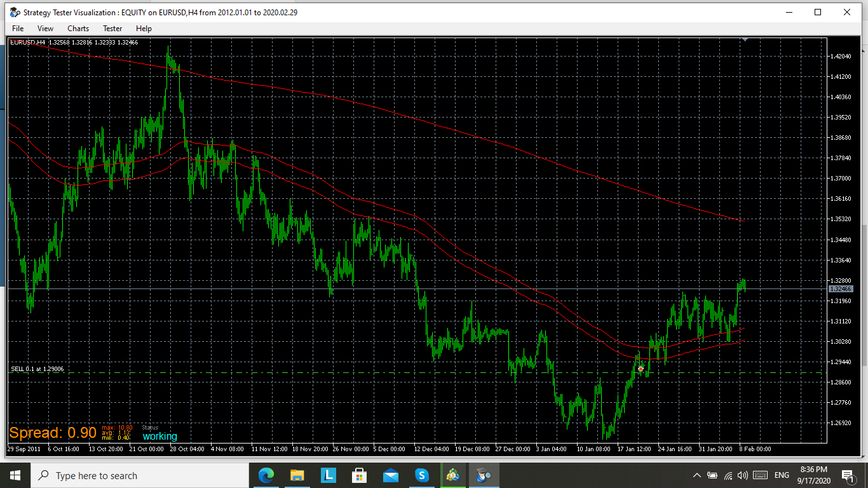Click the Spread: 0.90 indicator text

coord(53,433)
